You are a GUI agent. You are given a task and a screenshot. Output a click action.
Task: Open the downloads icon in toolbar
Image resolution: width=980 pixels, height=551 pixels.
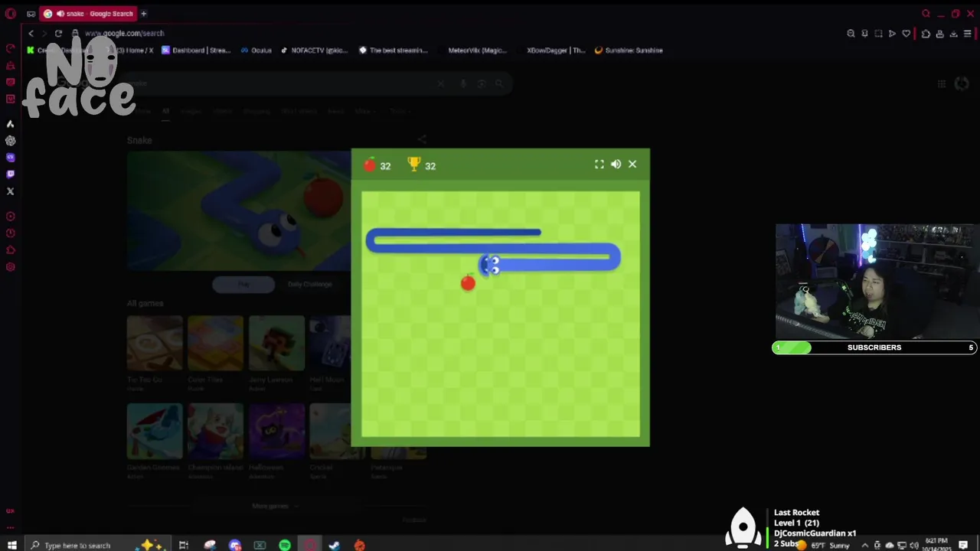coord(953,34)
